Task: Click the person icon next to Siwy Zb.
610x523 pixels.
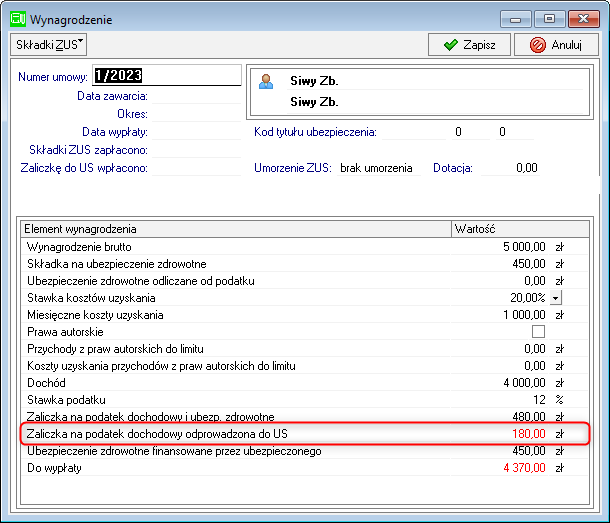Action: (266, 81)
